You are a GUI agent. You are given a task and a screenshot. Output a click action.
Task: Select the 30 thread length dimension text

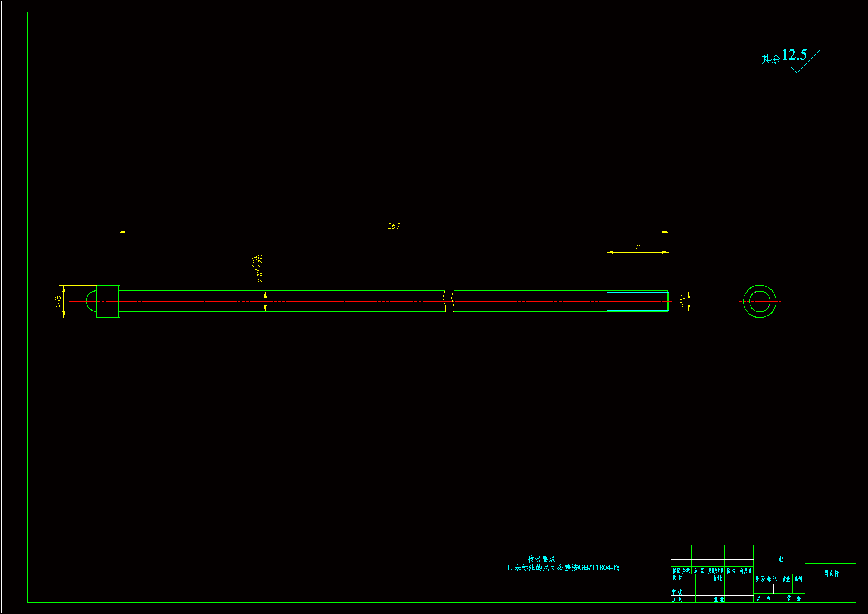pos(638,247)
